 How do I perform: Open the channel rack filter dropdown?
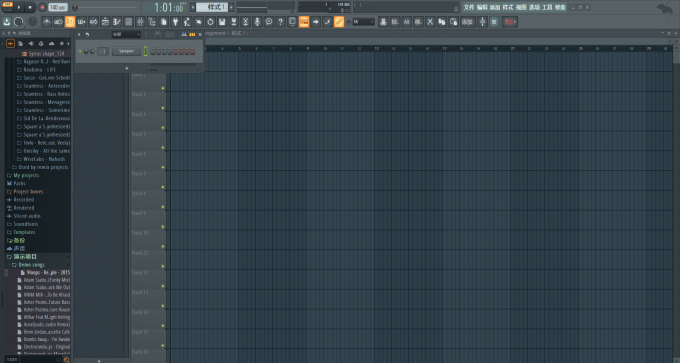pos(126,34)
